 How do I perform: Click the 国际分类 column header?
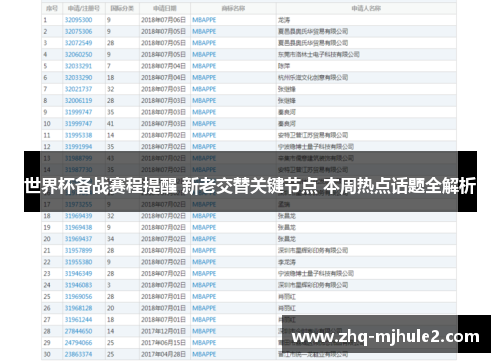(122, 8)
